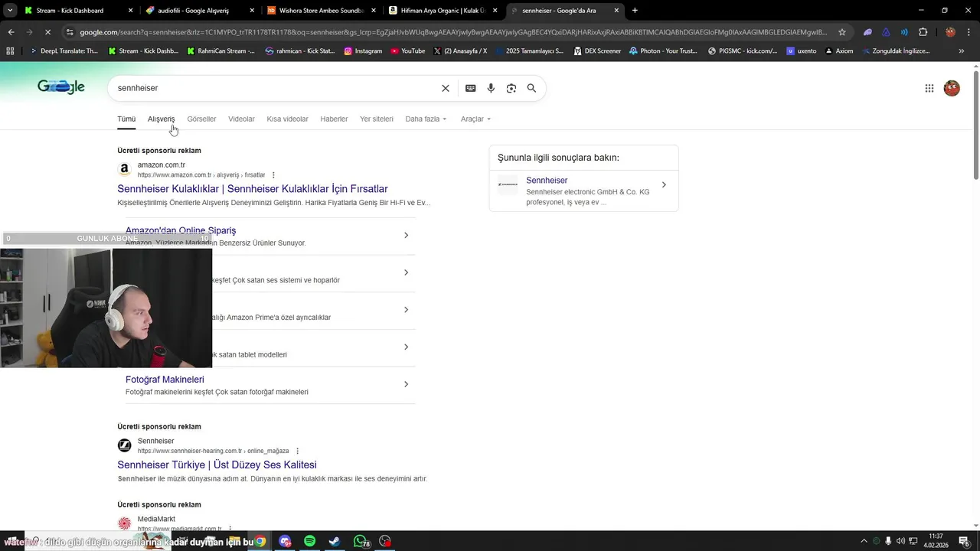Viewport: 980px width, 551px height.
Task: Open DeepL Translate bookmark
Action: coord(64,51)
